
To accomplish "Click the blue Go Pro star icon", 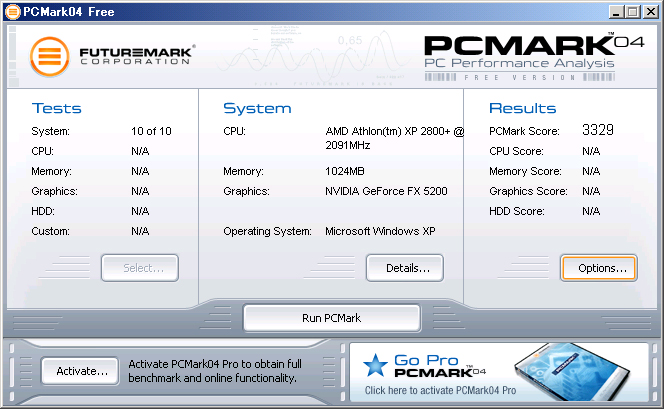I will (376, 366).
